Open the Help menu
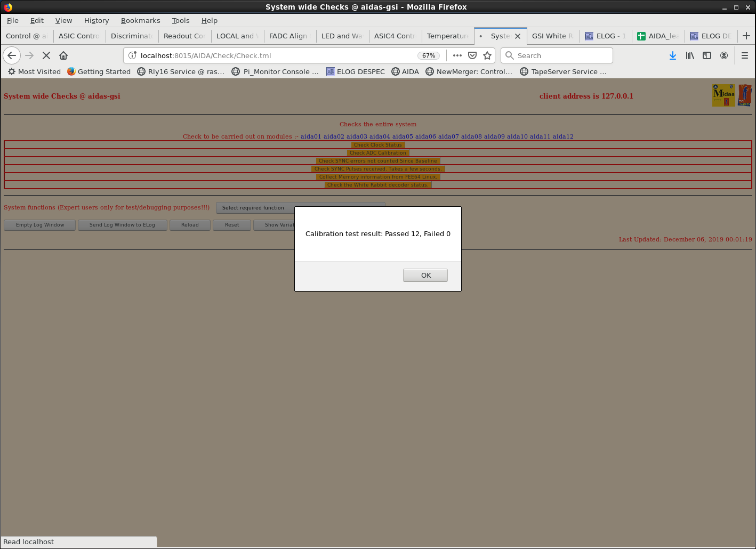This screenshot has height=549, width=756. 210,20
